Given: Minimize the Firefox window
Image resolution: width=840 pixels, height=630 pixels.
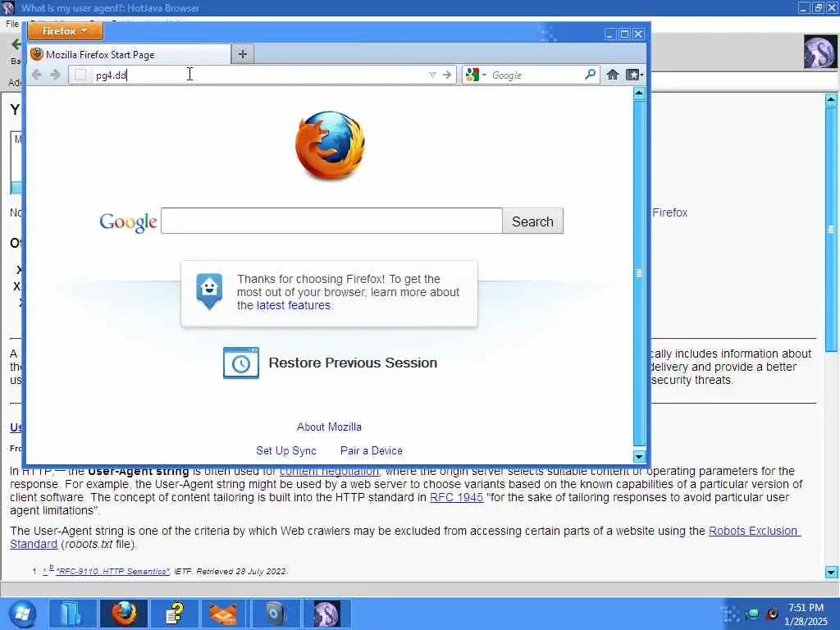Looking at the screenshot, I should pyautogui.click(x=610, y=34).
